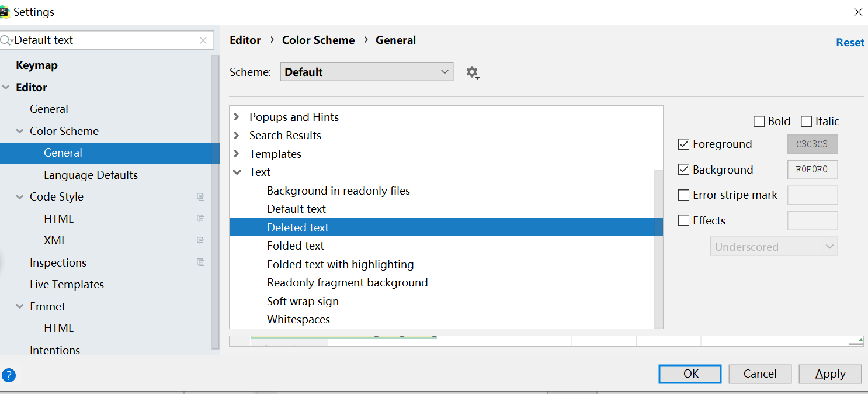Viewport: 868px width, 394px height.
Task: Click the Reset link
Action: 850,42
